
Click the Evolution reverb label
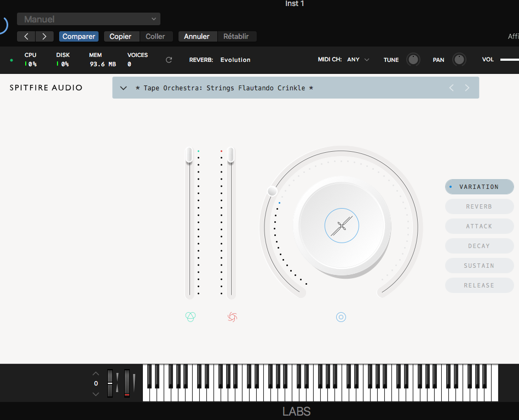(235, 60)
